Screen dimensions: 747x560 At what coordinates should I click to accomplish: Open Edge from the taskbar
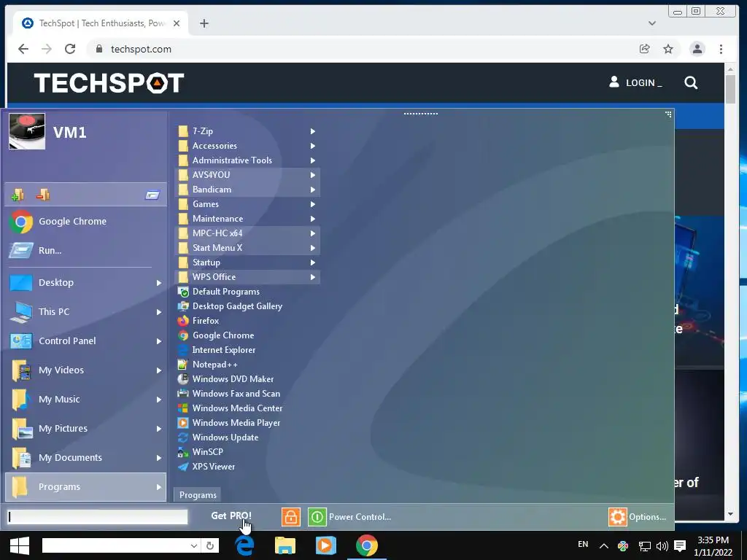(x=245, y=545)
